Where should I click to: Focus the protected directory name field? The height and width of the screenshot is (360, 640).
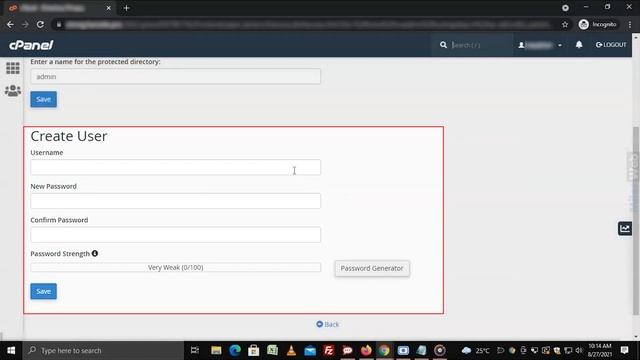(x=176, y=76)
